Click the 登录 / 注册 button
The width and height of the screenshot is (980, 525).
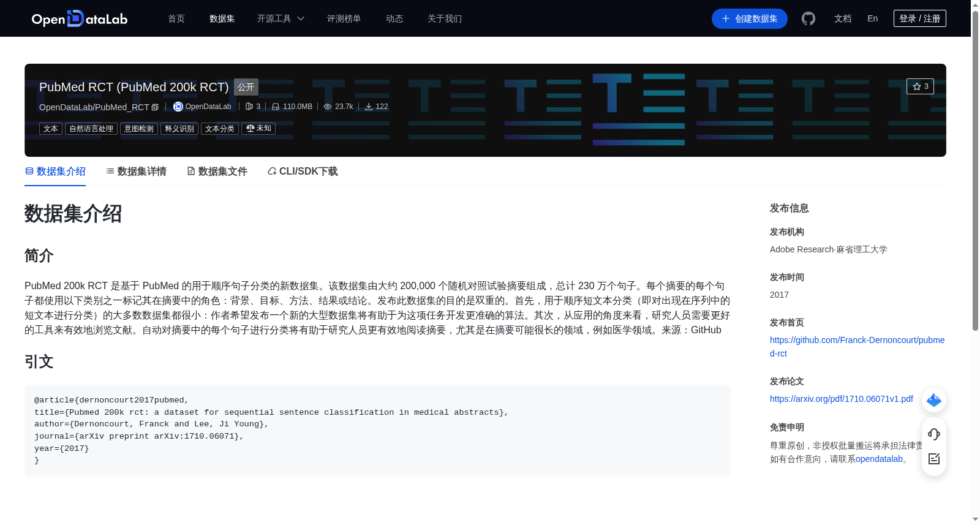[920, 18]
